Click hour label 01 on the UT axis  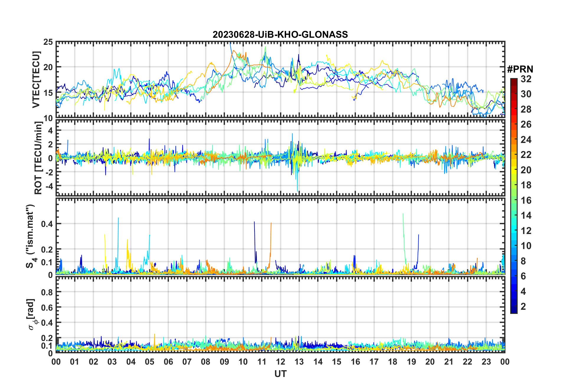tap(75, 362)
